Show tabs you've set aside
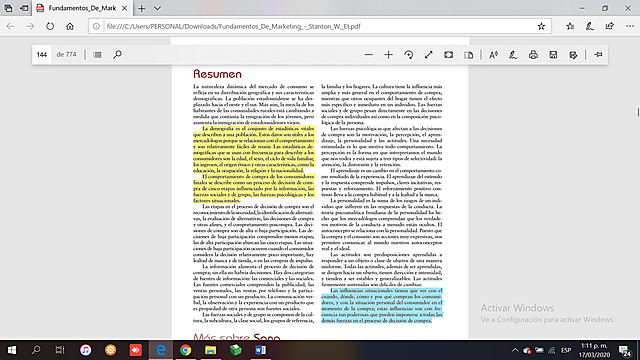This screenshot has height=360, width=640. click(8, 8)
